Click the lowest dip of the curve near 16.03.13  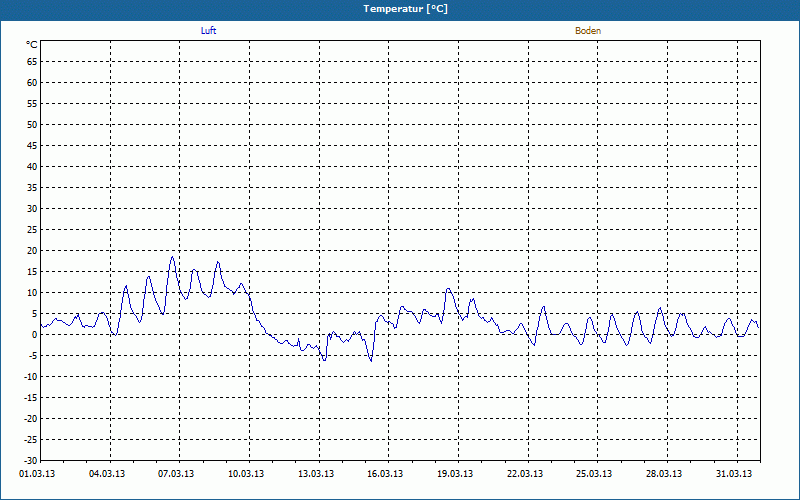(x=371, y=361)
